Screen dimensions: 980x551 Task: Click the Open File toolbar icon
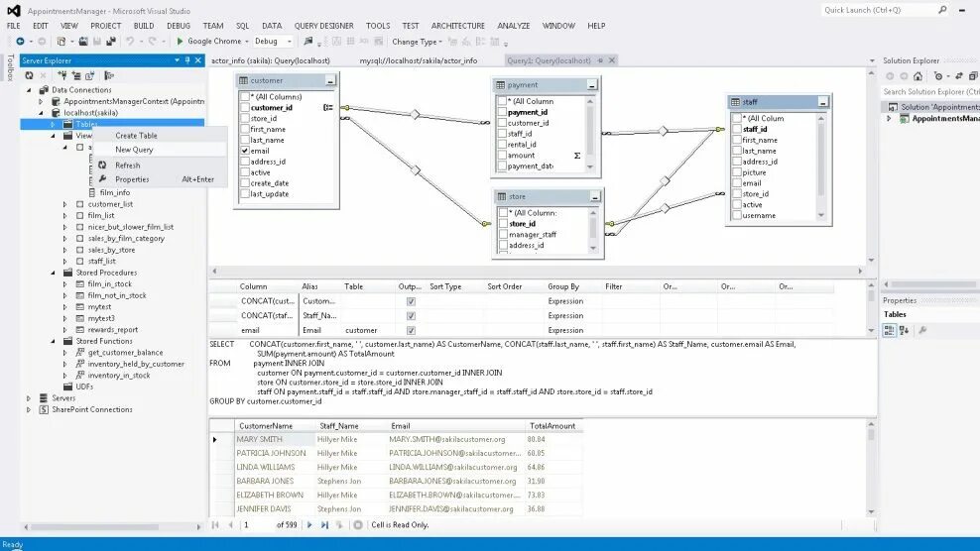coord(83,42)
